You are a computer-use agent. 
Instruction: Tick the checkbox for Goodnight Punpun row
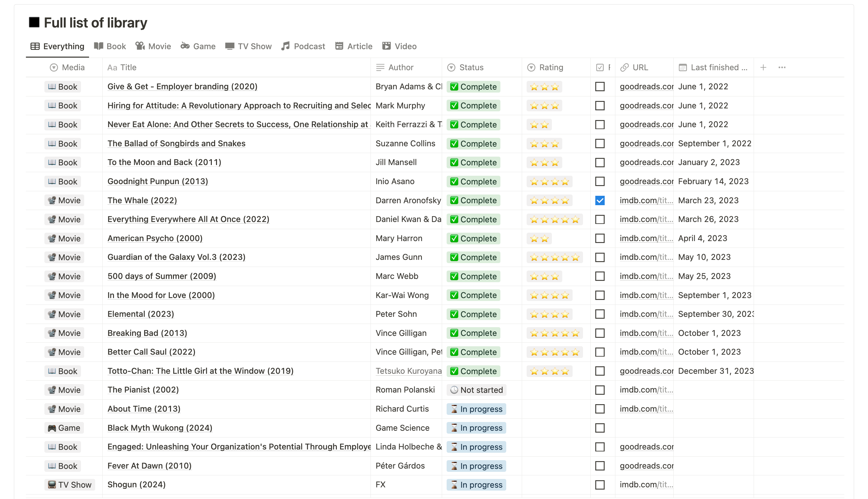[x=600, y=181]
